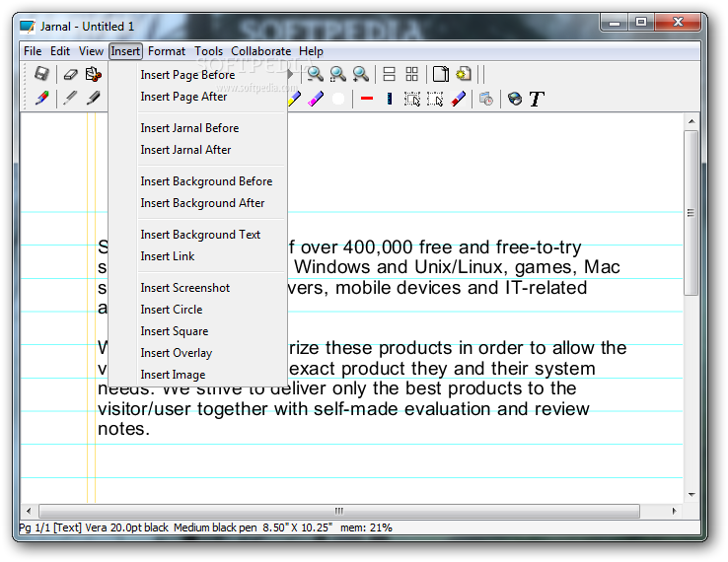728x562 pixels.
Task: Choose Insert Overlay
Action: tap(198, 353)
